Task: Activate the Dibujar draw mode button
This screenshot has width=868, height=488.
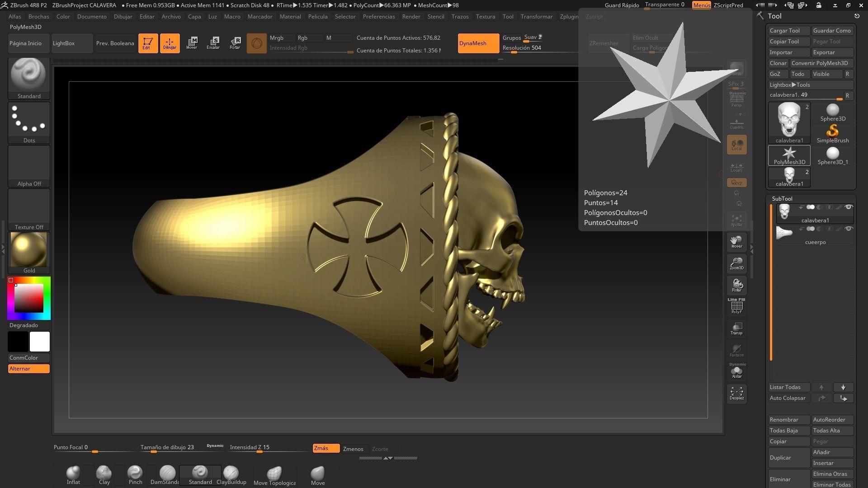Action: (170, 43)
